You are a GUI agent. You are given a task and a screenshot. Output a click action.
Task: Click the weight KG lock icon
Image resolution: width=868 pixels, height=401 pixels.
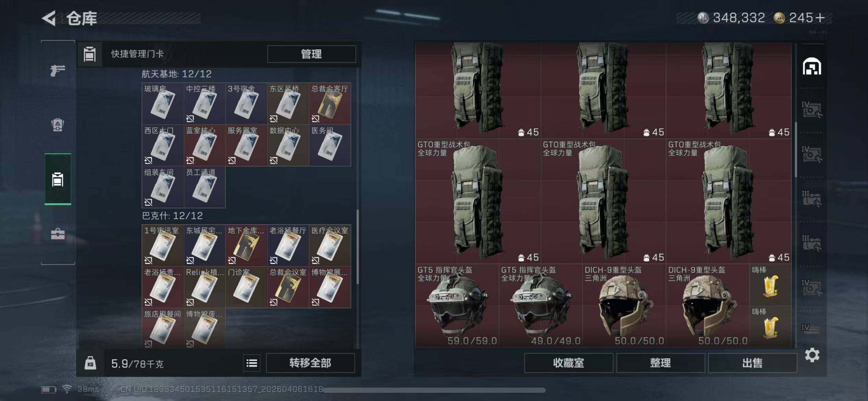click(x=90, y=363)
